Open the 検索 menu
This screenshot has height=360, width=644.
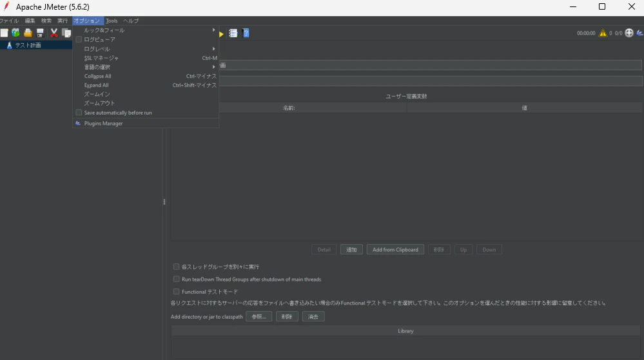coord(46,21)
